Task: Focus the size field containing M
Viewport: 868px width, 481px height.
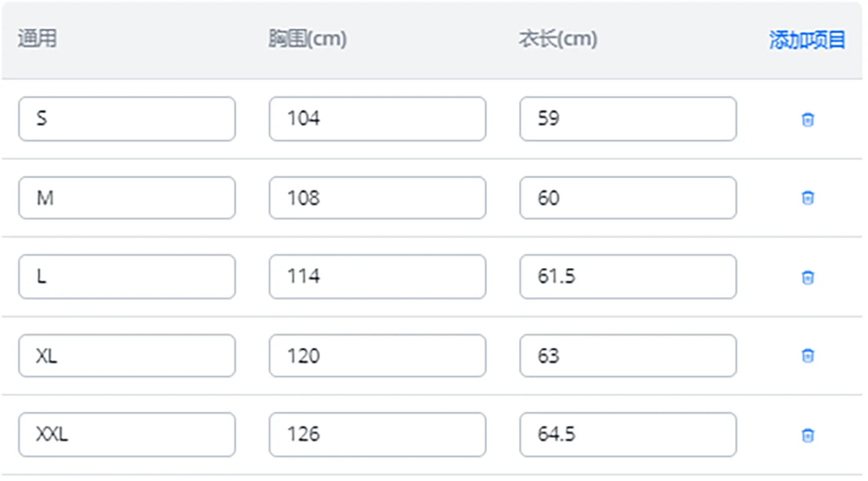Action: coord(127,198)
